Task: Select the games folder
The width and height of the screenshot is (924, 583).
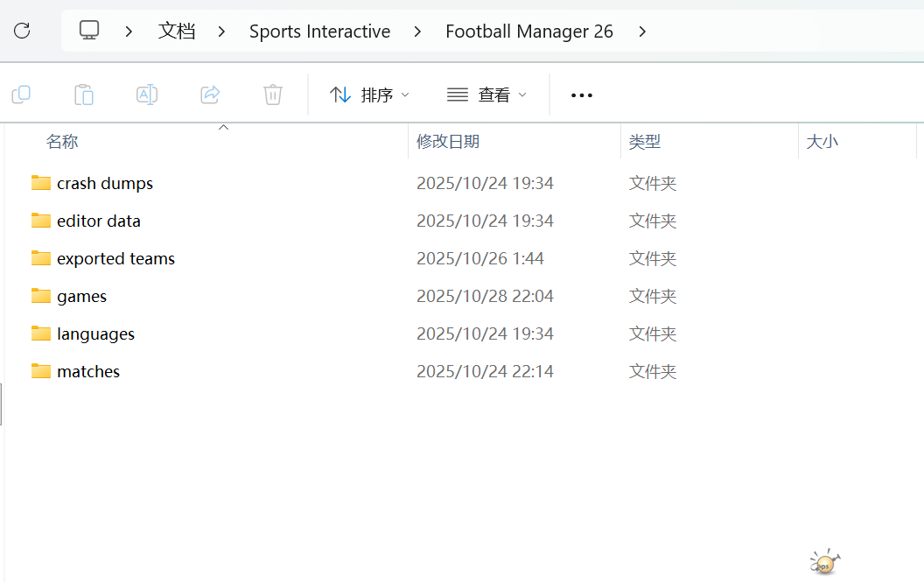Action: (81, 297)
